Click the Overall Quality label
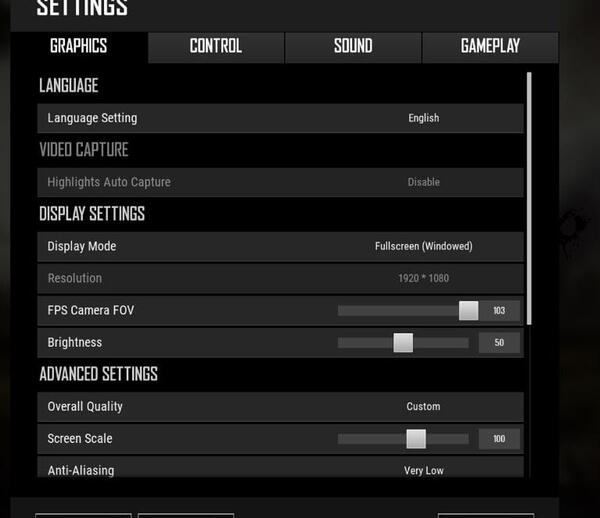Image resolution: width=600 pixels, height=518 pixels. point(85,407)
